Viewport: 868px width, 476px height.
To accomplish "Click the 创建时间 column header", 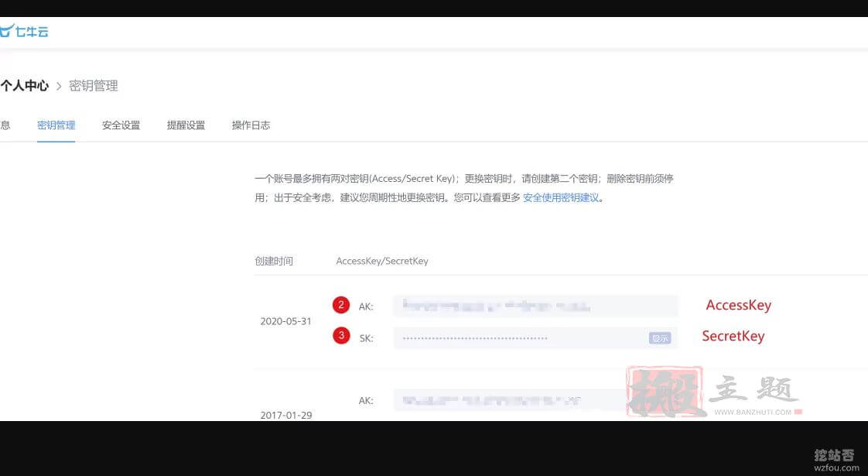I will (273, 261).
